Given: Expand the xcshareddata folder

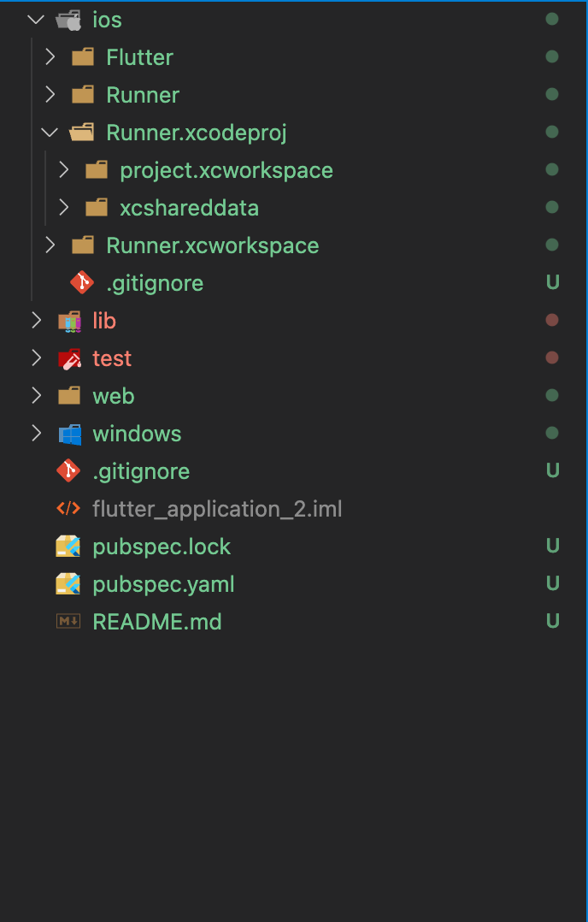Looking at the screenshot, I should [63, 207].
